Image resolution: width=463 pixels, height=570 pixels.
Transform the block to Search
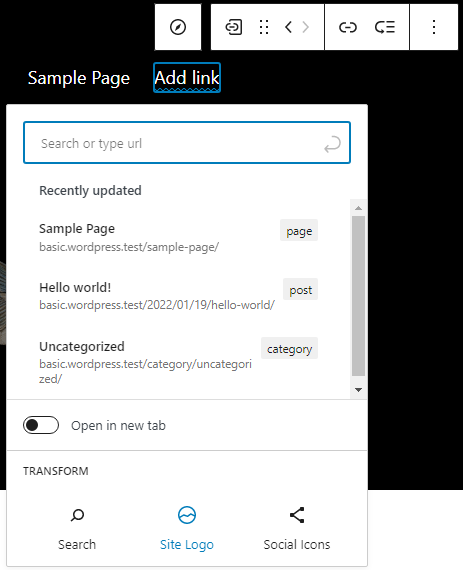pyautogui.click(x=77, y=528)
